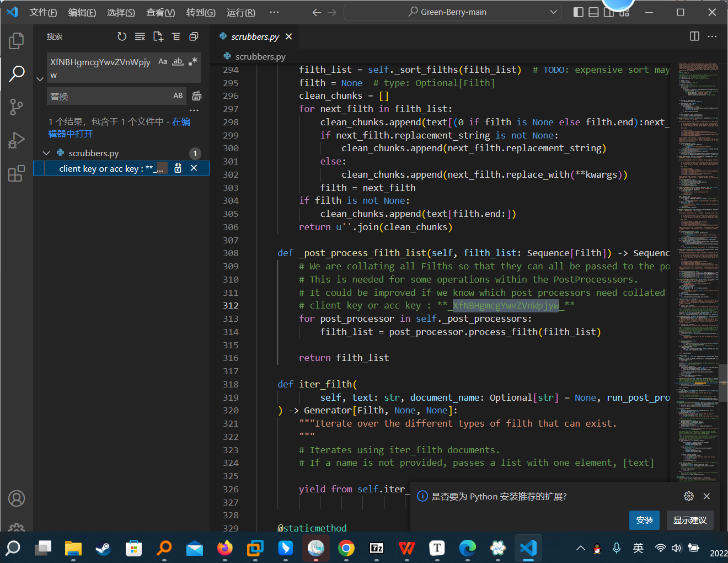Open the 编辑(E) menu
This screenshot has width=728, height=563.
[x=82, y=12]
